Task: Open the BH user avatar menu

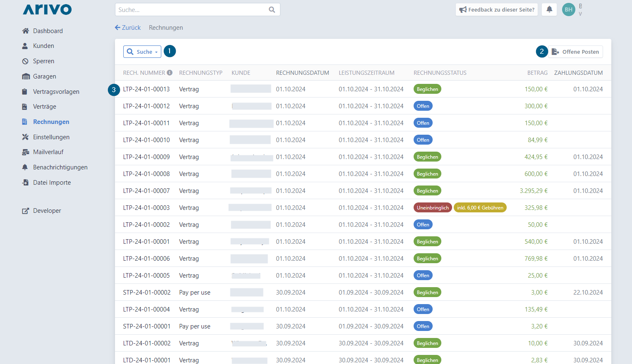Action: [569, 10]
